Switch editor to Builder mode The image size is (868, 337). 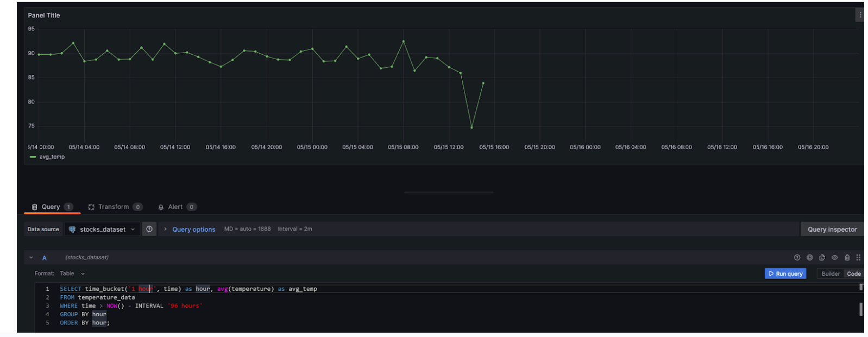[830, 274]
